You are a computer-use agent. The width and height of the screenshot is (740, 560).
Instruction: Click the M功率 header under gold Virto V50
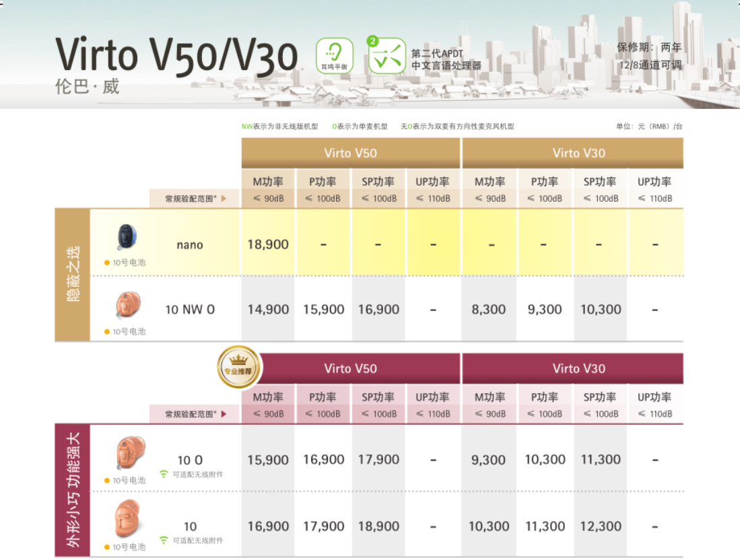(x=268, y=182)
